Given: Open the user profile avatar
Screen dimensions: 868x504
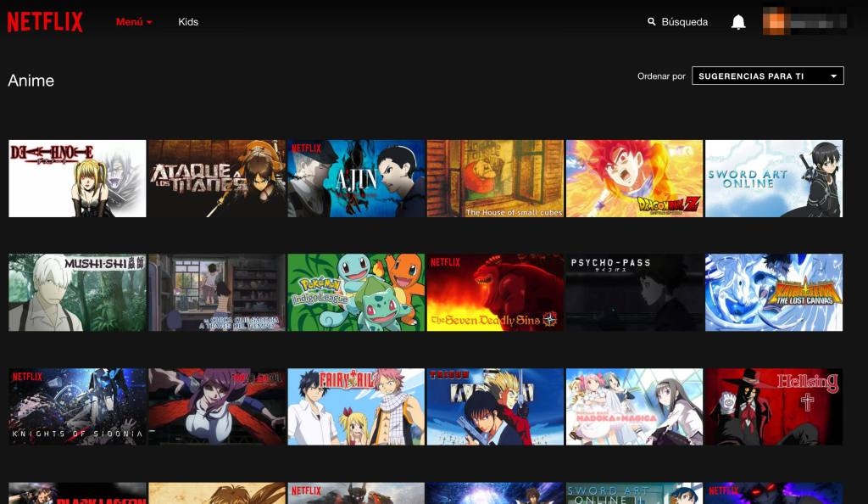Looking at the screenshot, I should click(x=776, y=21).
